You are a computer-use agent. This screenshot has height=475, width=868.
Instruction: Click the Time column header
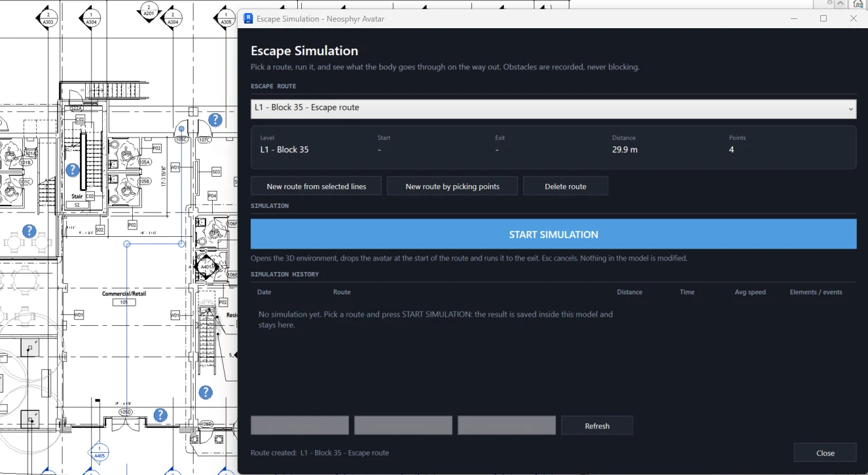click(x=687, y=292)
